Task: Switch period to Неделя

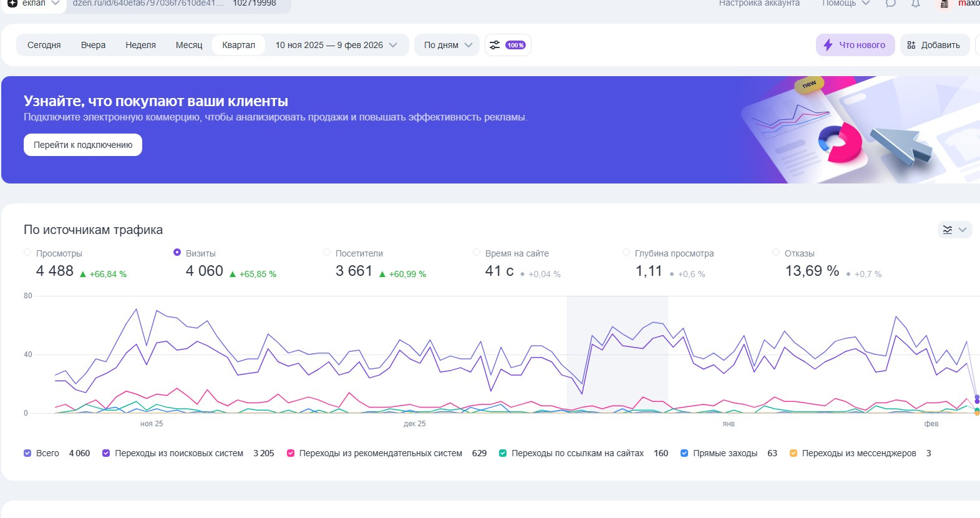Action: point(140,45)
